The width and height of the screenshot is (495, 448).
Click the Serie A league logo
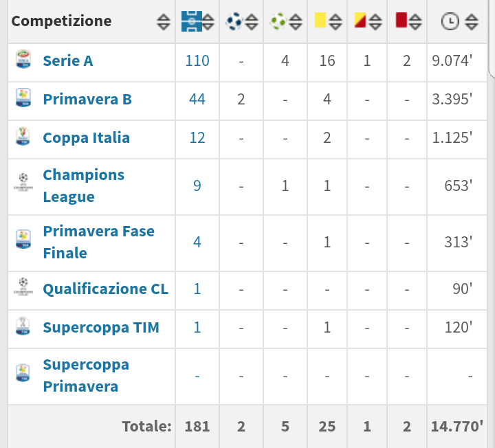pos(23,59)
